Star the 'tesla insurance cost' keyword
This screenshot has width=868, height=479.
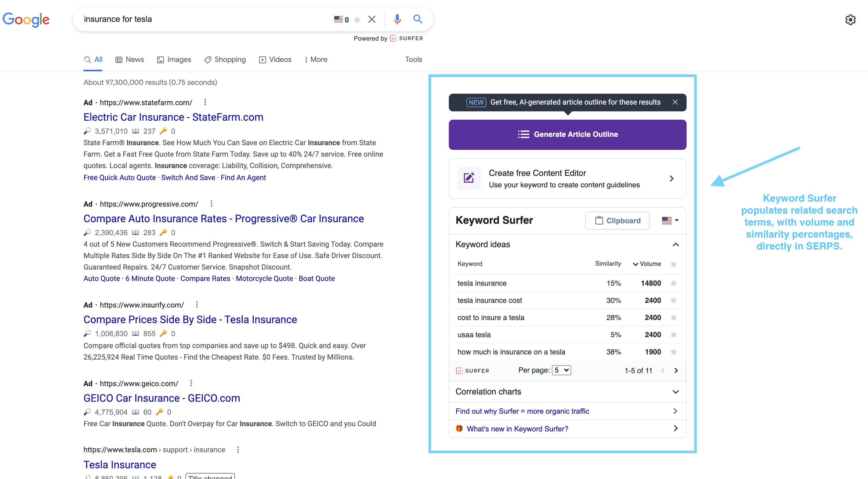tap(674, 300)
